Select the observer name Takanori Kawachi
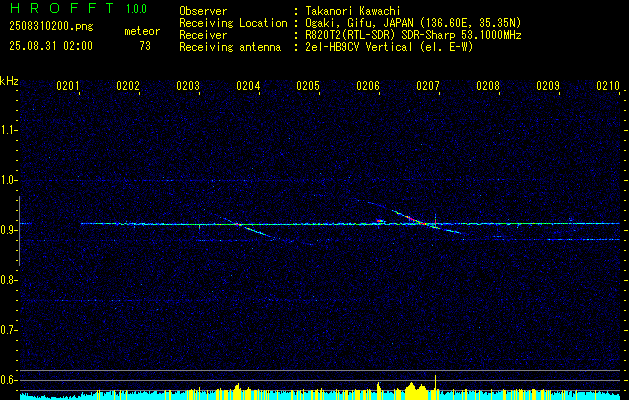 tap(353, 11)
